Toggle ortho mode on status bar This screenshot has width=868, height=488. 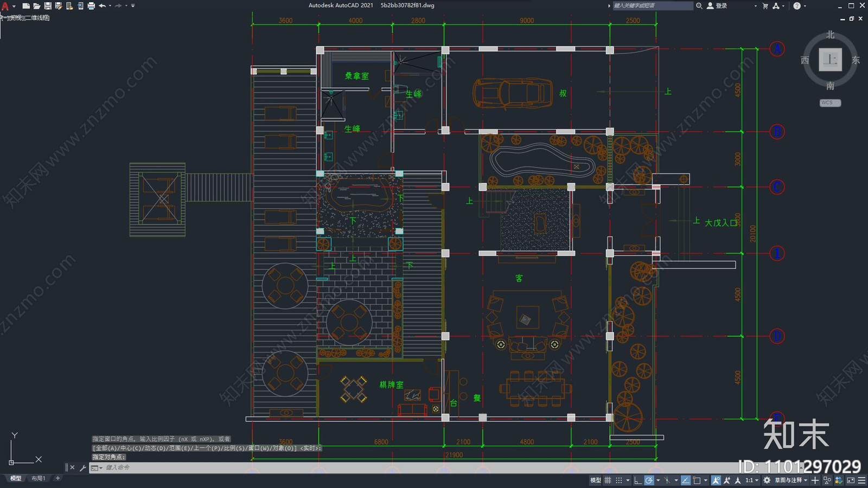pos(638,480)
